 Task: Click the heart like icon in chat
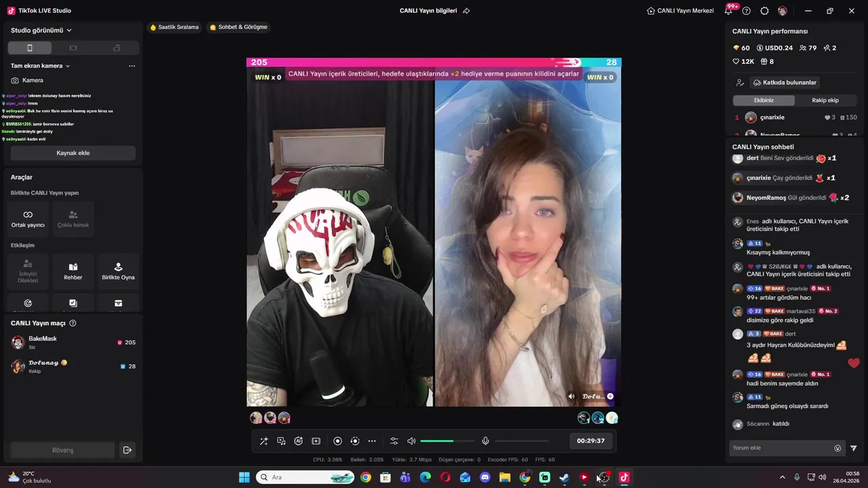tap(854, 363)
